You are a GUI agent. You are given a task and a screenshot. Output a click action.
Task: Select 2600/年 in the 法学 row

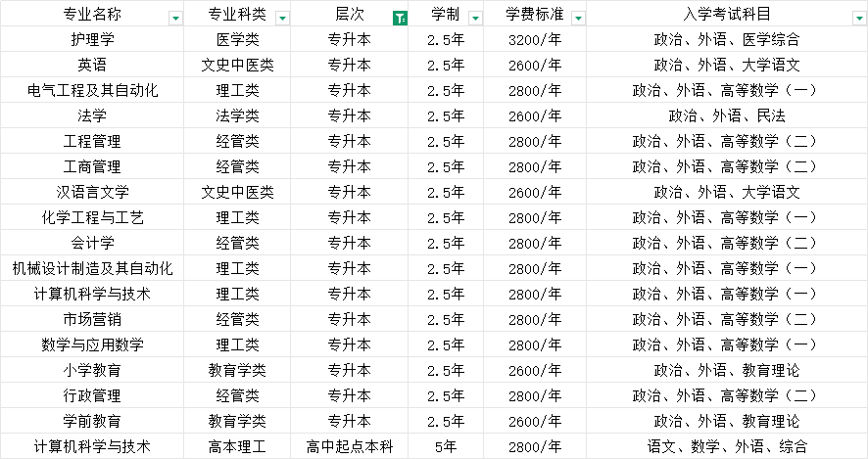click(535, 115)
